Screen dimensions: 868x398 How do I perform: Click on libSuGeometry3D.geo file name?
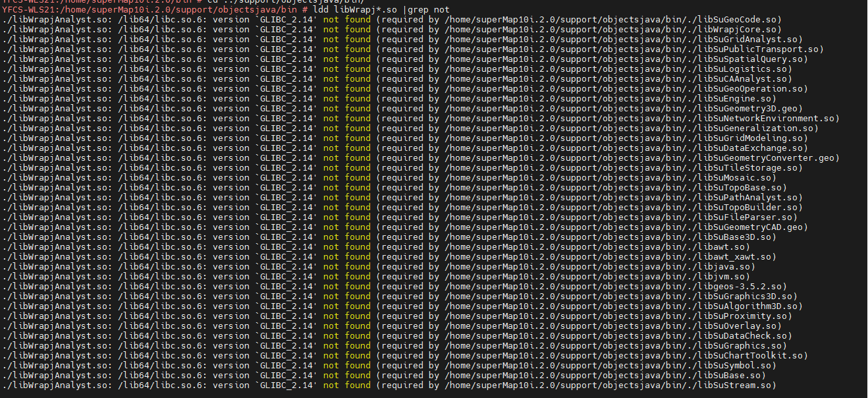coord(747,109)
